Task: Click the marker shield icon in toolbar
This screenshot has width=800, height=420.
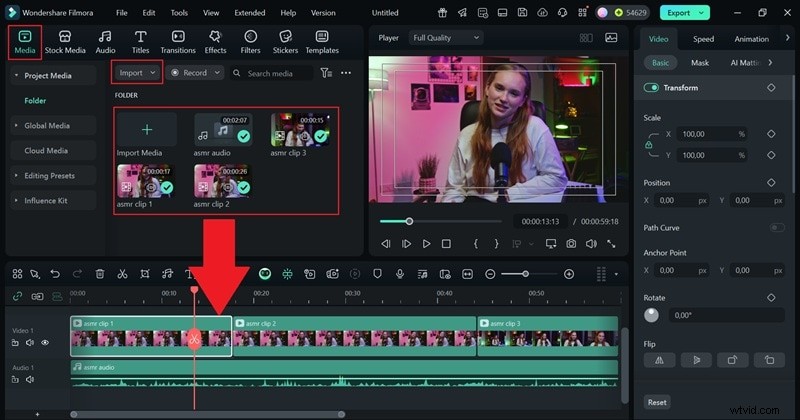Action: [377, 274]
